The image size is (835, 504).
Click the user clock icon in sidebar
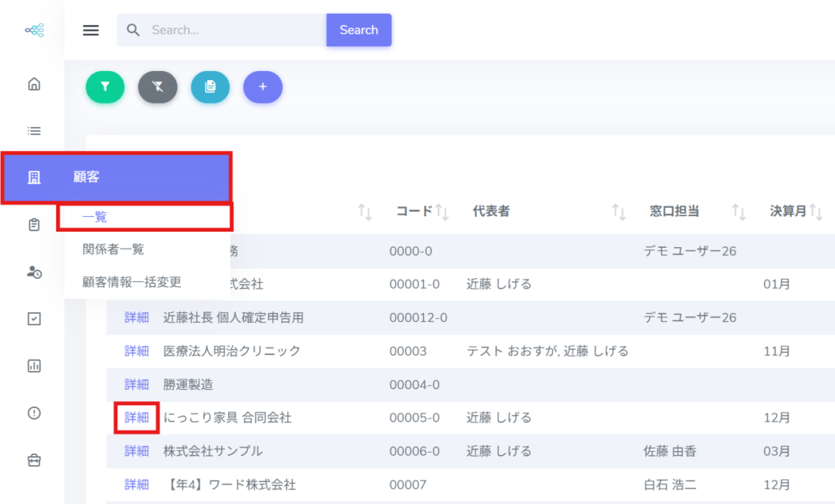[34, 272]
